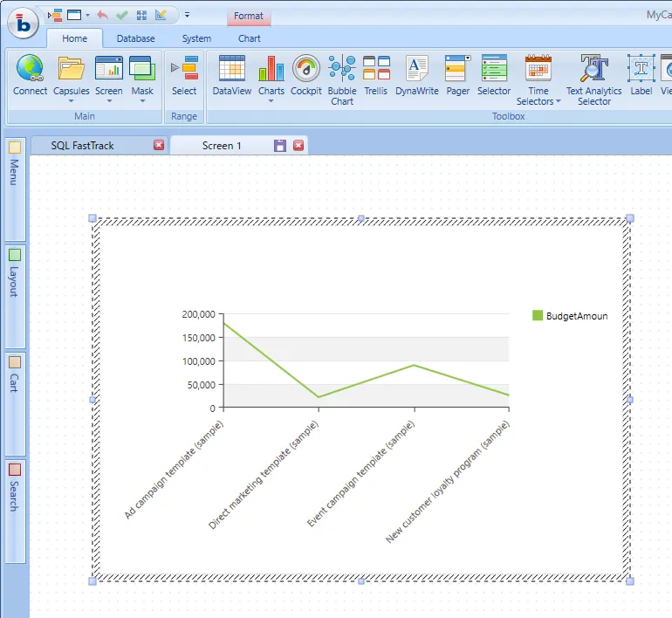Open the Mask dropdown
Image resolution: width=672 pixels, height=618 pixels.
click(142, 100)
